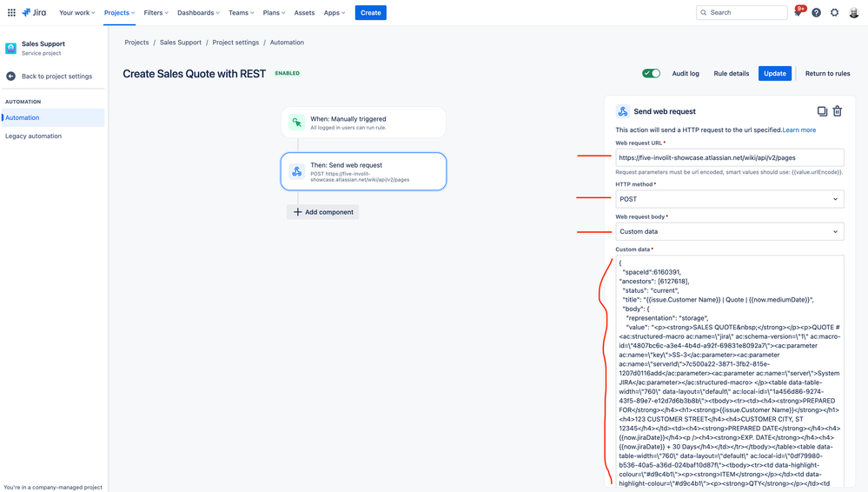Click Sales Support breadcrumb link
Screen dimensions: 868x492
tap(181, 42)
